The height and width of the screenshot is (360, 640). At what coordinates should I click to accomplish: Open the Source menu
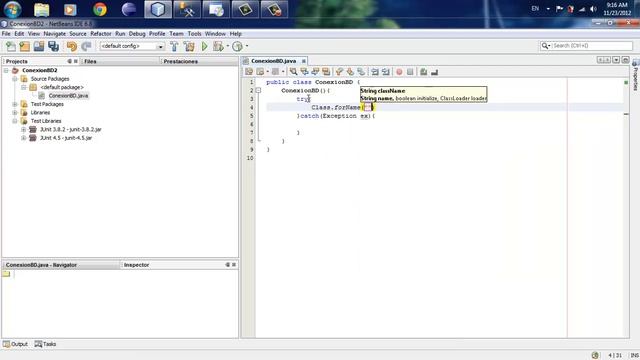click(78, 34)
